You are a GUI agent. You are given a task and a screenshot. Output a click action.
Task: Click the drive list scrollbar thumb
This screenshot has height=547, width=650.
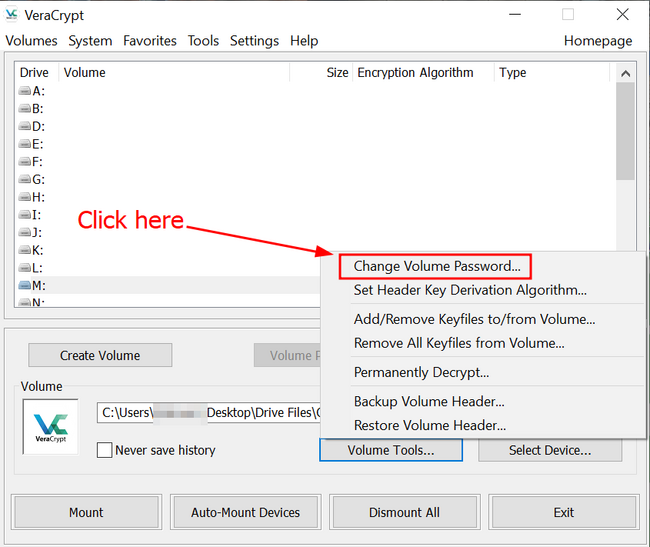626,131
